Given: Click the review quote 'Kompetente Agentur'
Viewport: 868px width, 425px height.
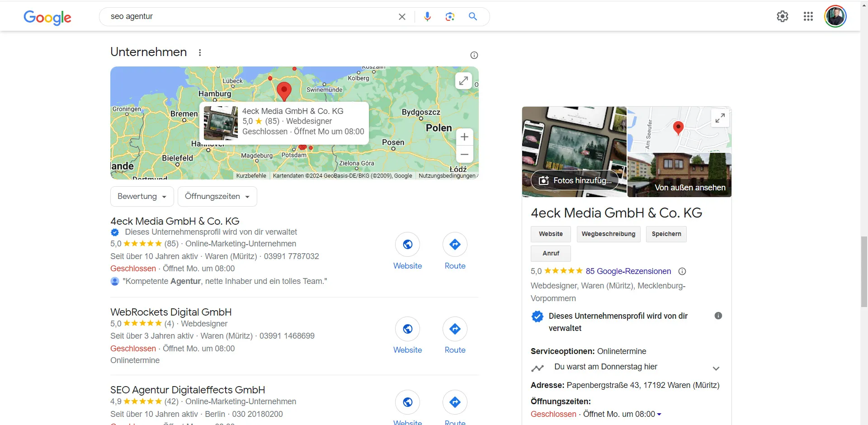Looking at the screenshot, I should click(225, 281).
